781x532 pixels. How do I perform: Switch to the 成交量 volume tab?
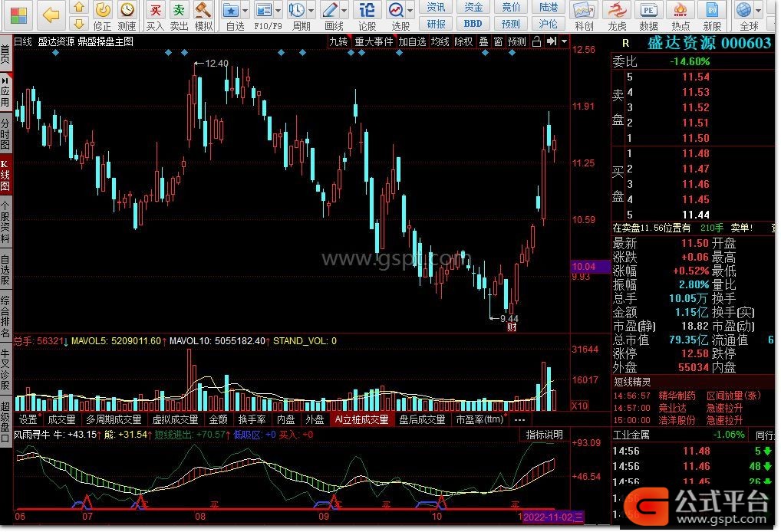(62, 420)
